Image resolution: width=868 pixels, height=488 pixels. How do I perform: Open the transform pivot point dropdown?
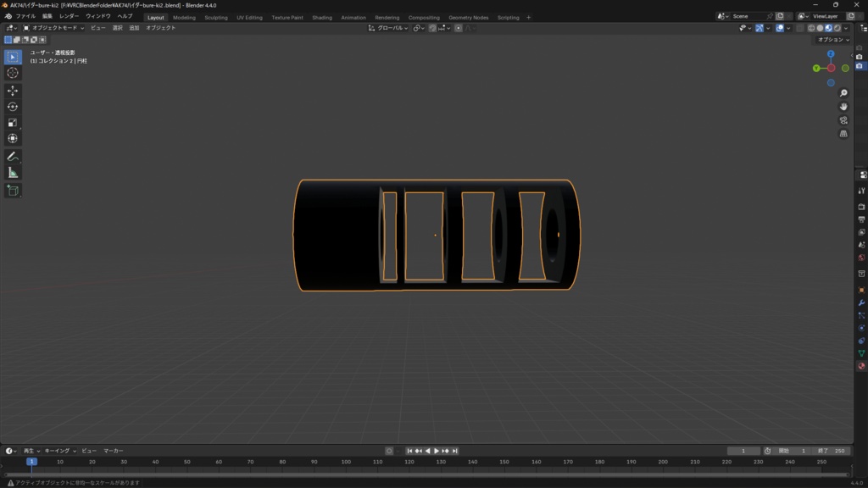click(419, 28)
